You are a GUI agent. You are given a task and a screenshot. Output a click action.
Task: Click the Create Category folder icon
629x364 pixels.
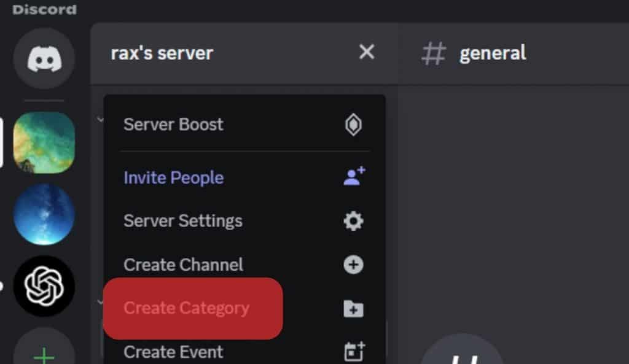[353, 309]
